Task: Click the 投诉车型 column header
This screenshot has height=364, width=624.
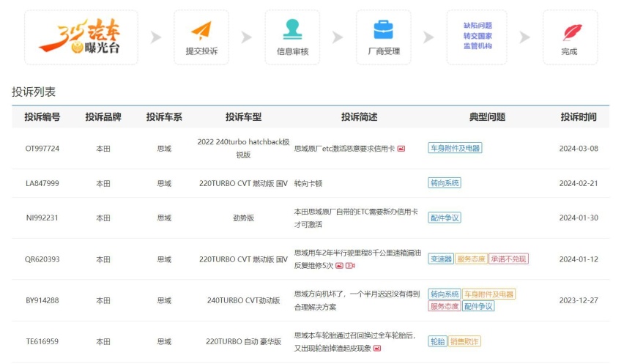Action: click(x=243, y=117)
